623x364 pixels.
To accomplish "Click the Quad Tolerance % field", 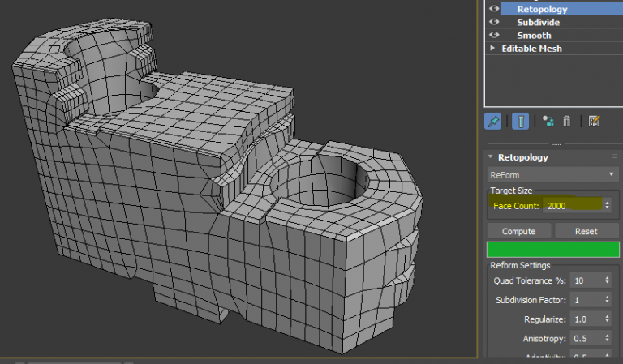I will pyautogui.click(x=586, y=280).
